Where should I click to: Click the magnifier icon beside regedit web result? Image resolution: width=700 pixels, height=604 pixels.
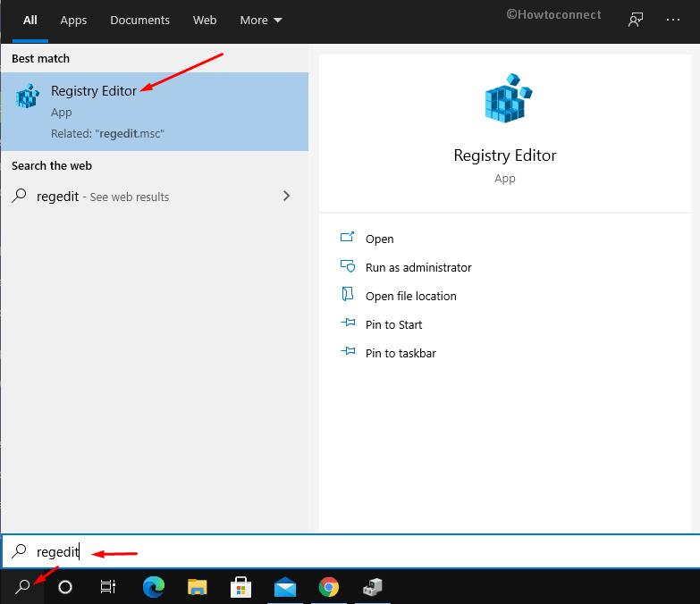[19, 196]
